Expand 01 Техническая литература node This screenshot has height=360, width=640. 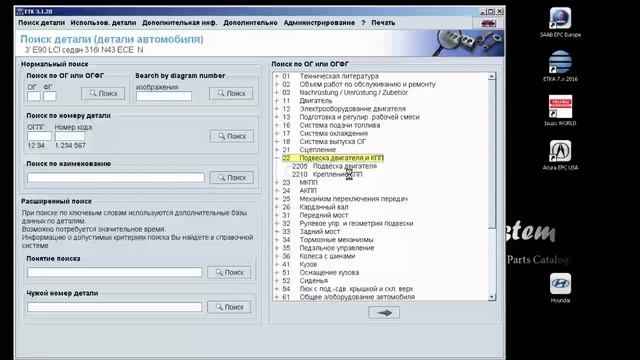point(277,76)
